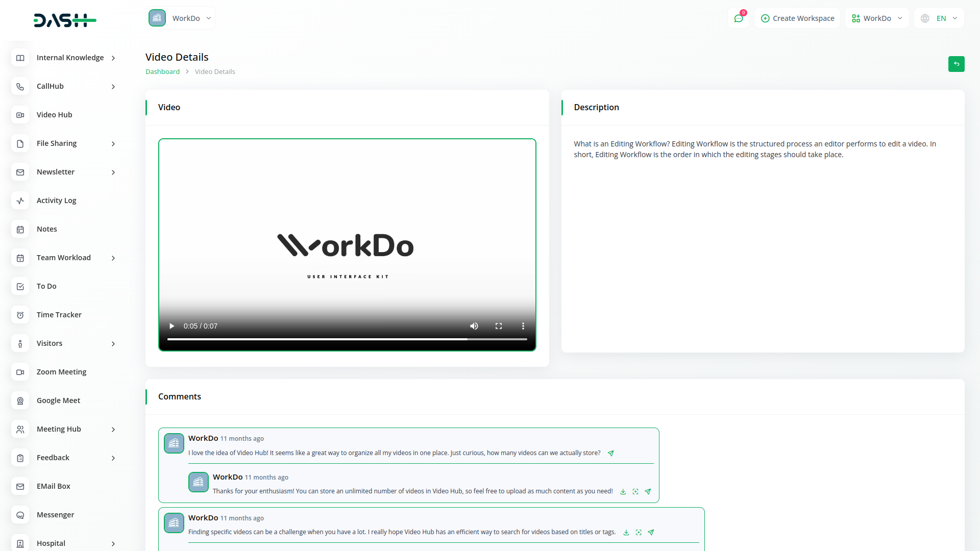Open Video Hub menu item

pos(55,115)
